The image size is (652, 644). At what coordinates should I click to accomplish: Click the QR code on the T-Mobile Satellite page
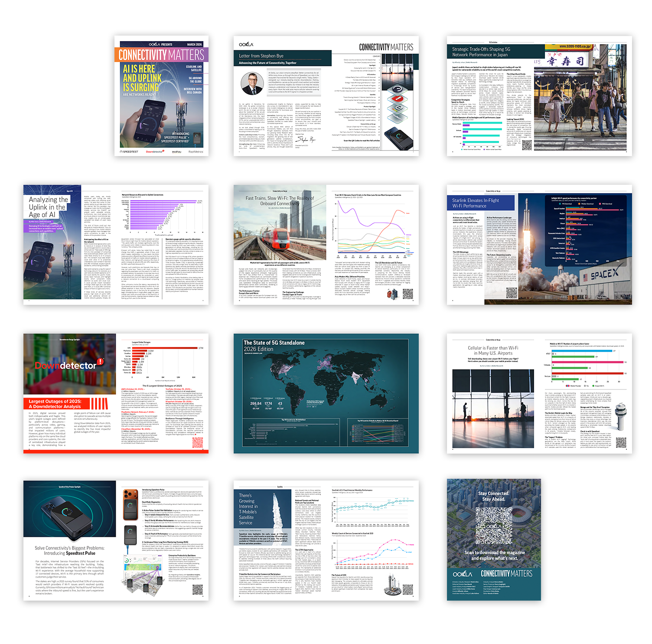(408, 590)
